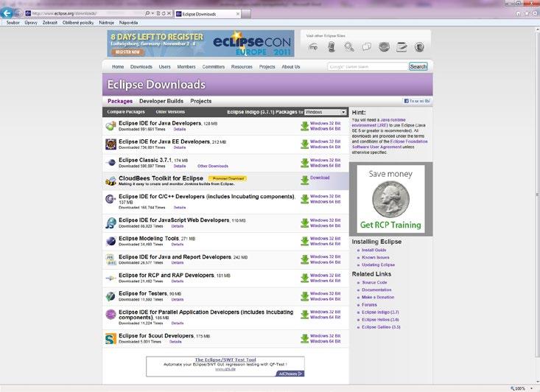540x392 pixels.
Task: Switch to the Projects tab
Action: tap(201, 101)
